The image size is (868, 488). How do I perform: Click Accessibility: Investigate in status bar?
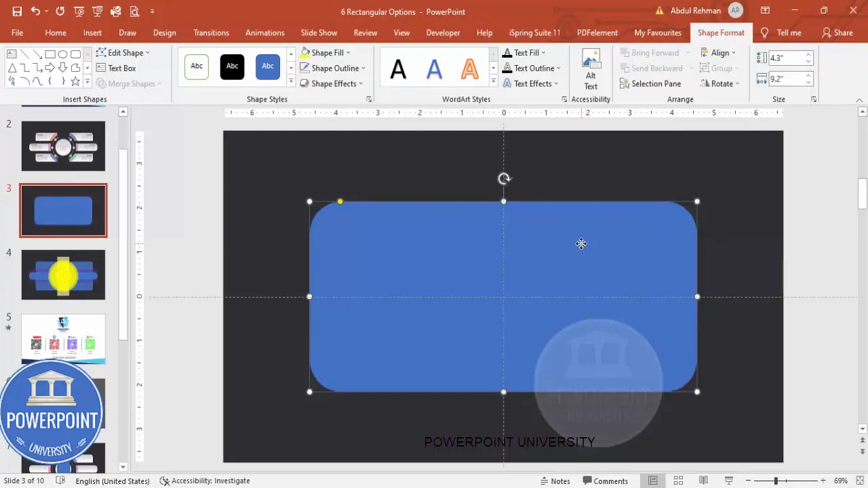tap(205, 481)
